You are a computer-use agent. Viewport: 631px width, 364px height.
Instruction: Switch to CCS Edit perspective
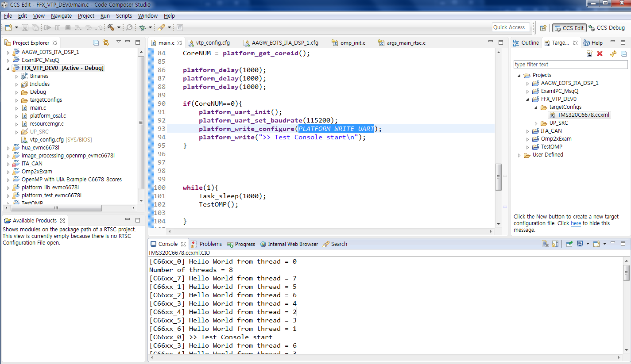tap(569, 28)
